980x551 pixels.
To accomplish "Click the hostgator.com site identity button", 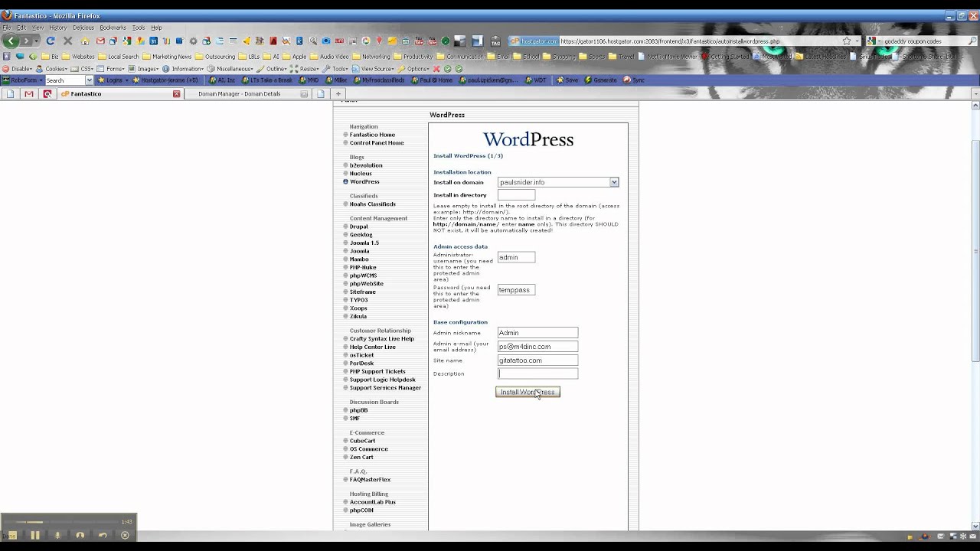I will click(x=533, y=41).
